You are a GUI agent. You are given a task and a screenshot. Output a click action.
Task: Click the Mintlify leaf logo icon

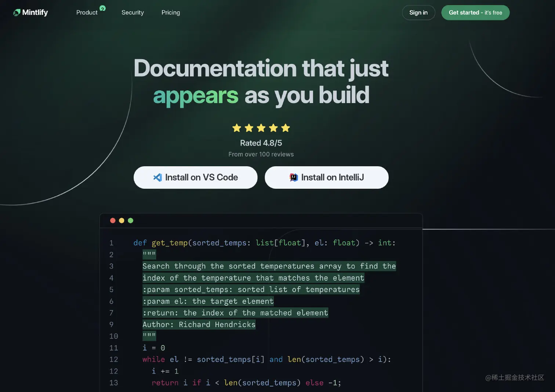[x=17, y=12]
